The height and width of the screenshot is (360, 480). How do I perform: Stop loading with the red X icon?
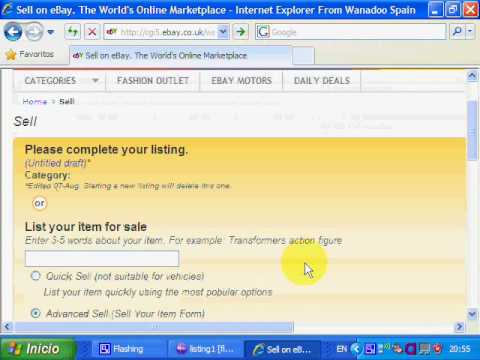click(92, 32)
